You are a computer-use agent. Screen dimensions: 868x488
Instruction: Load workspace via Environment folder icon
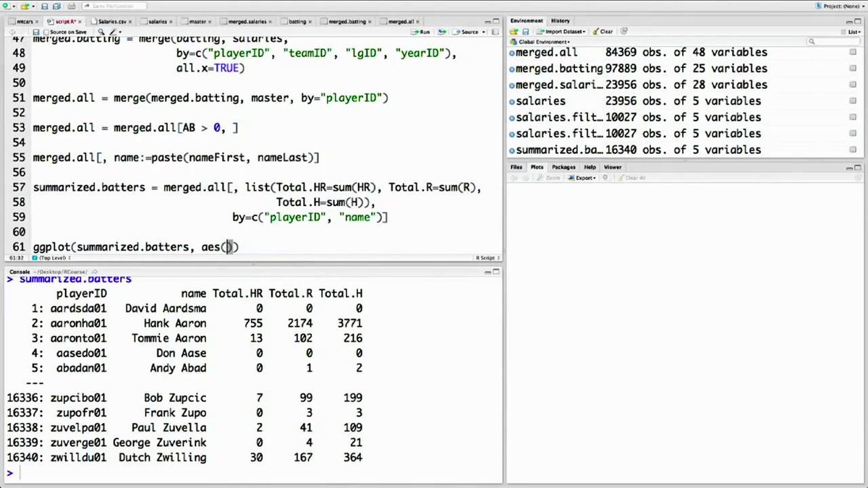coord(514,32)
